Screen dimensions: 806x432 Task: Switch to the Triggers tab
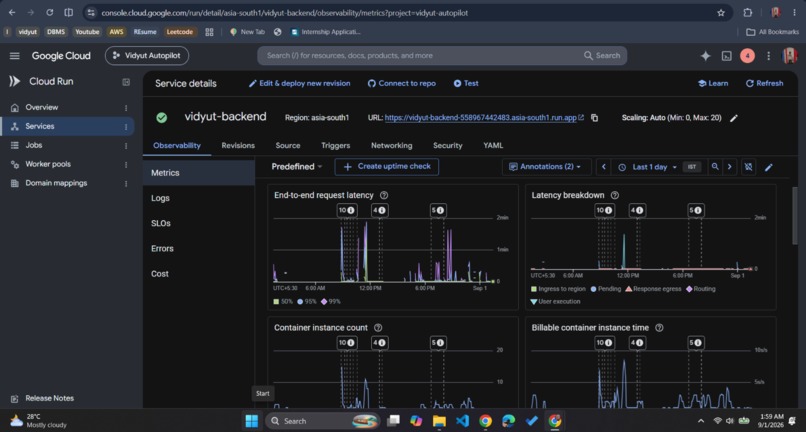(336, 146)
